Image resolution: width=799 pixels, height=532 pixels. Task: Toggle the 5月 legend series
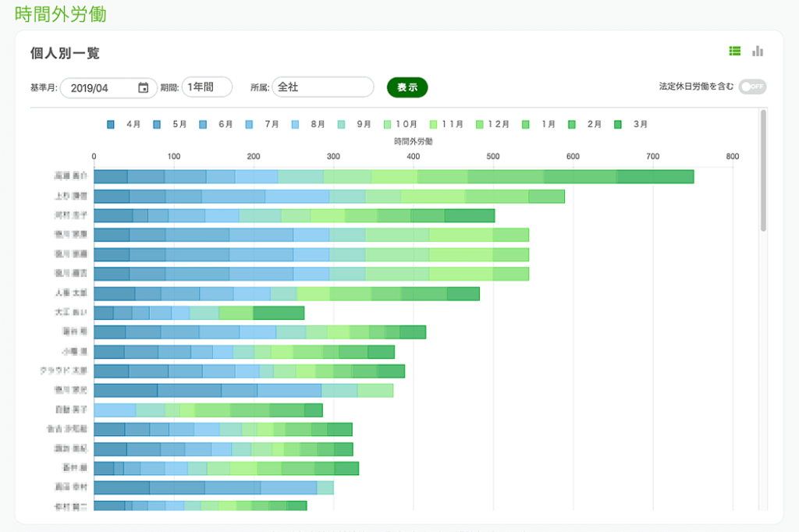click(157, 125)
